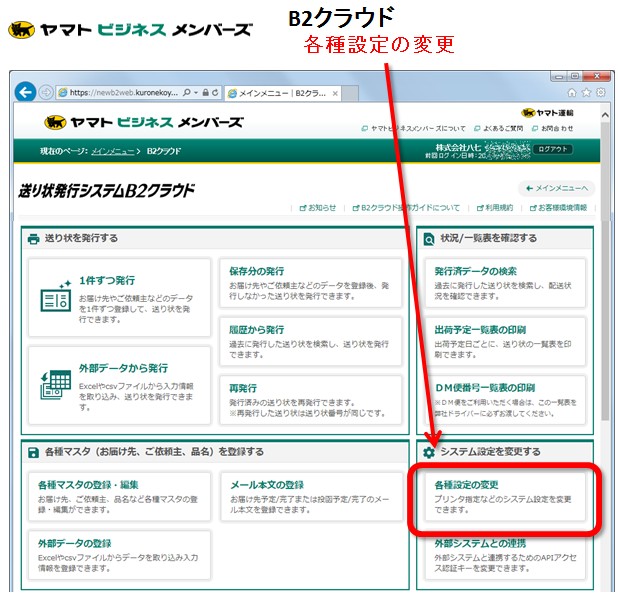The height and width of the screenshot is (597, 618).
Task: Minimize the browser window
Action: pos(558,76)
